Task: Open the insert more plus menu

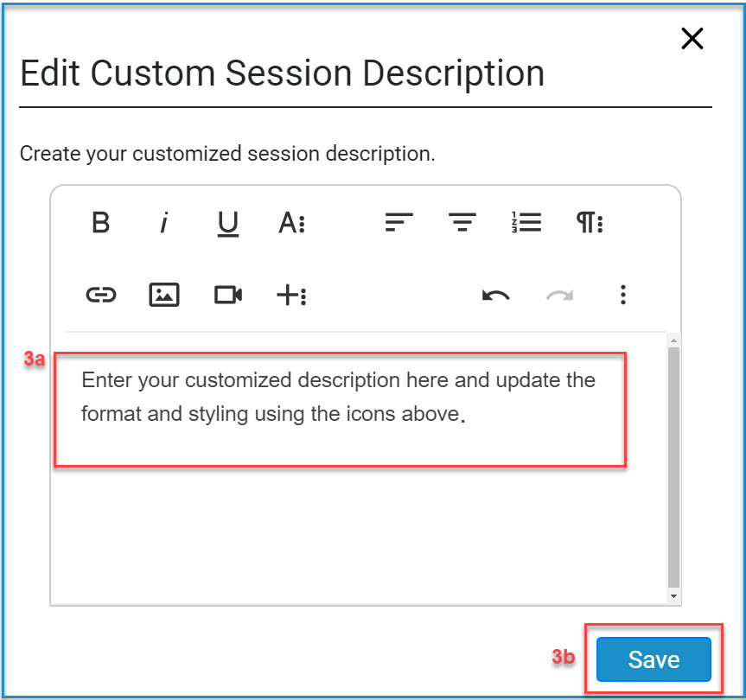Action: pos(291,295)
